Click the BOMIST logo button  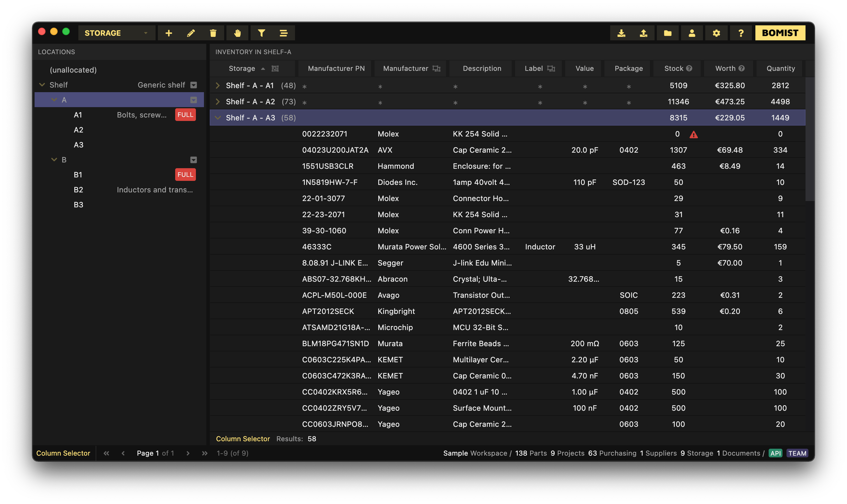(x=780, y=33)
